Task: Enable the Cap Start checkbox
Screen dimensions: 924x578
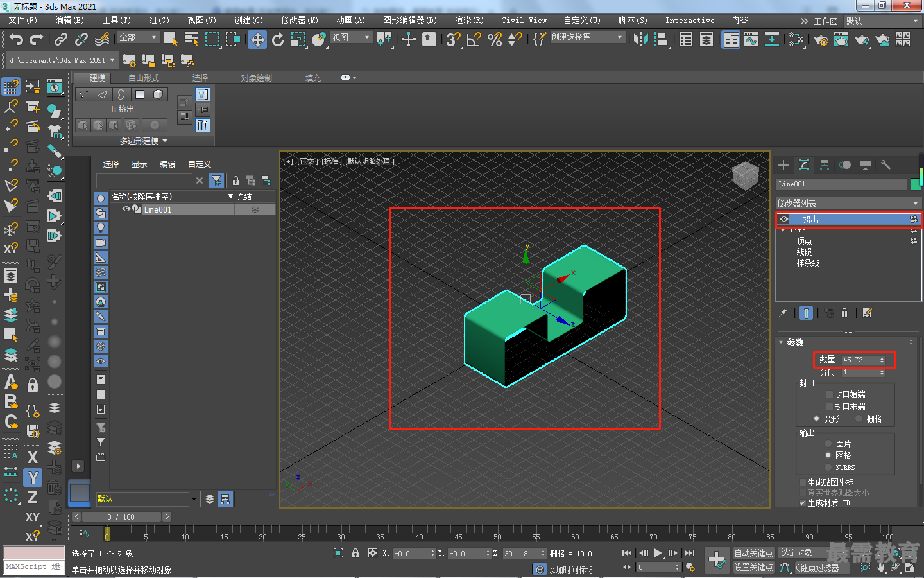Action: click(x=830, y=394)
